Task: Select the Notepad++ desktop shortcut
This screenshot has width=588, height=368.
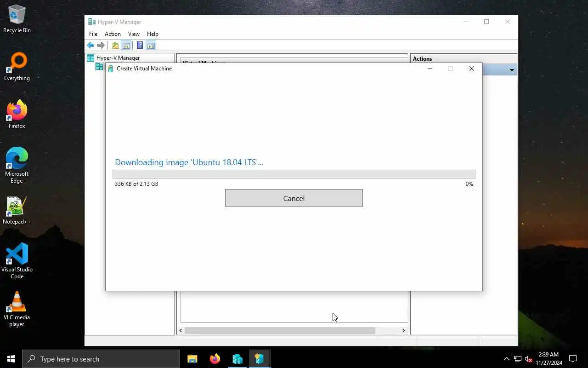Action: pos(17,211)
